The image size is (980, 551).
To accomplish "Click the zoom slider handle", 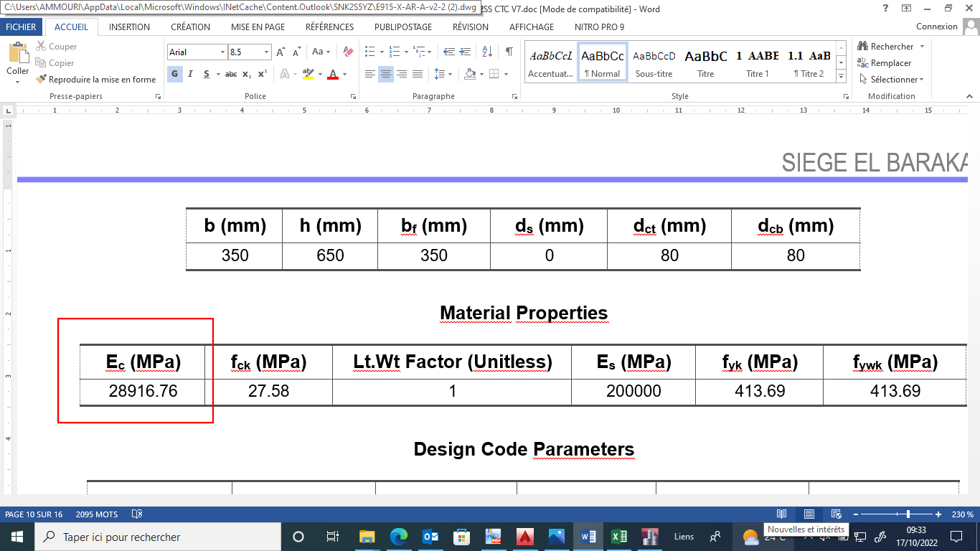I will pos(908,514).
